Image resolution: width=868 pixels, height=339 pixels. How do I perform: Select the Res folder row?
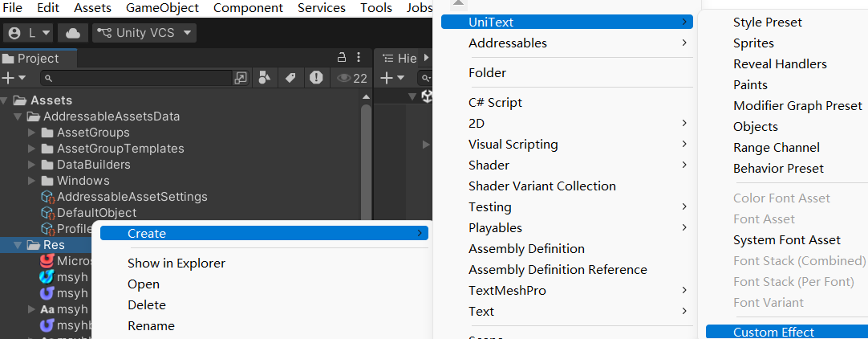pyautogui.click(x=46, y=245)
